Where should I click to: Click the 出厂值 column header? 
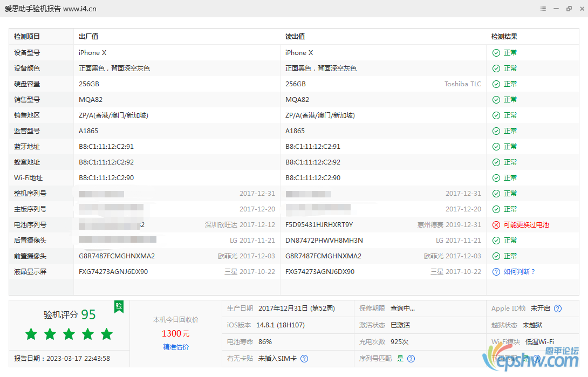88,37
